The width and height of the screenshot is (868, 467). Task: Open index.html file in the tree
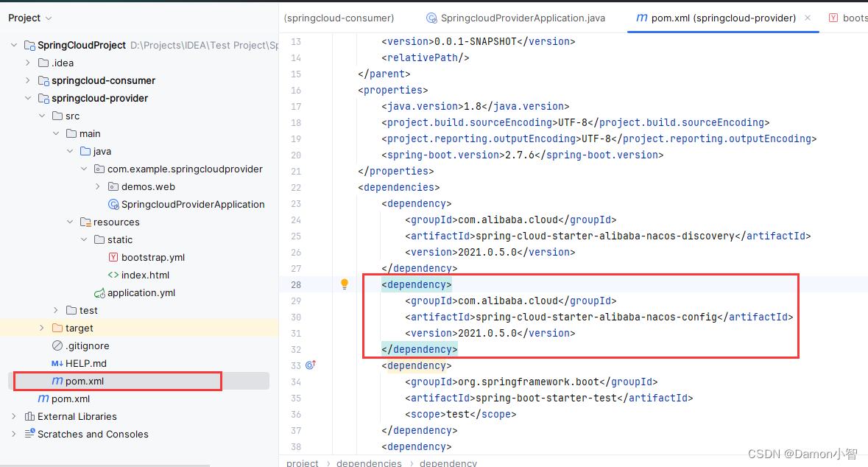145,275
